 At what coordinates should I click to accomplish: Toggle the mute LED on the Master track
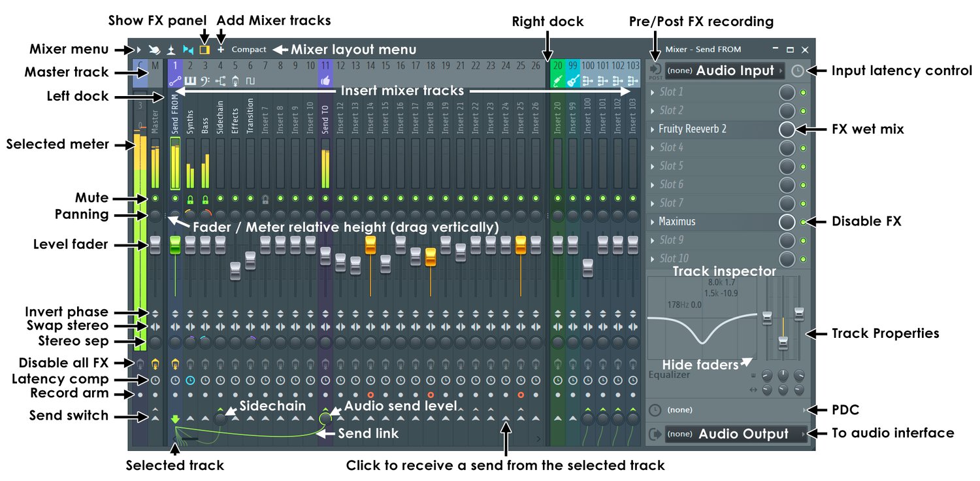point(155,197)
